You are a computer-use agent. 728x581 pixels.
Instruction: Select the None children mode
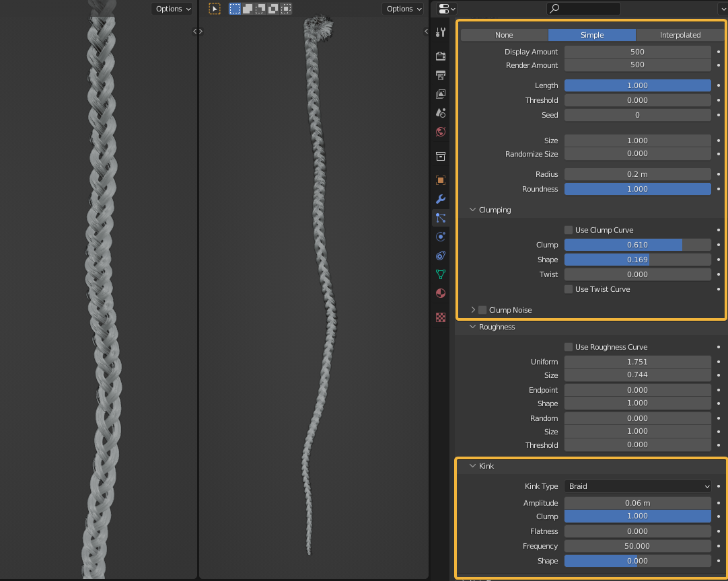pos(503,34)
